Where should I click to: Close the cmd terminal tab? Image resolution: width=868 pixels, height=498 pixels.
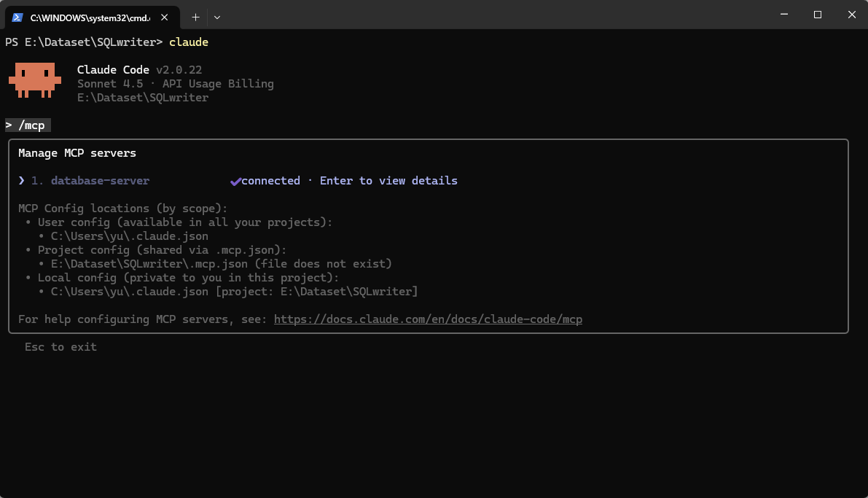165,17
